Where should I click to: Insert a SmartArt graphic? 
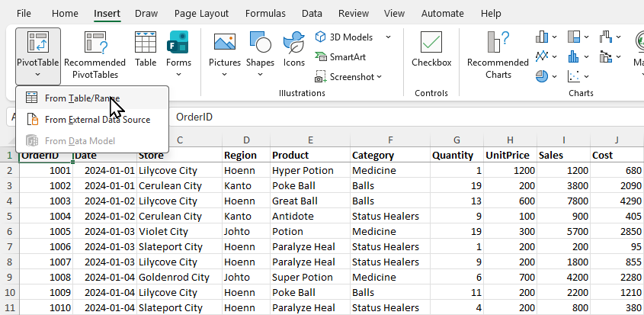pos(340,56)
